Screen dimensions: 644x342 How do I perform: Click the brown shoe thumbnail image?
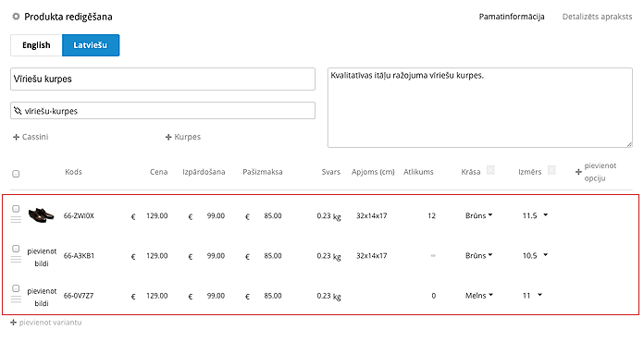pyautogui.click(x=41, y=214)
